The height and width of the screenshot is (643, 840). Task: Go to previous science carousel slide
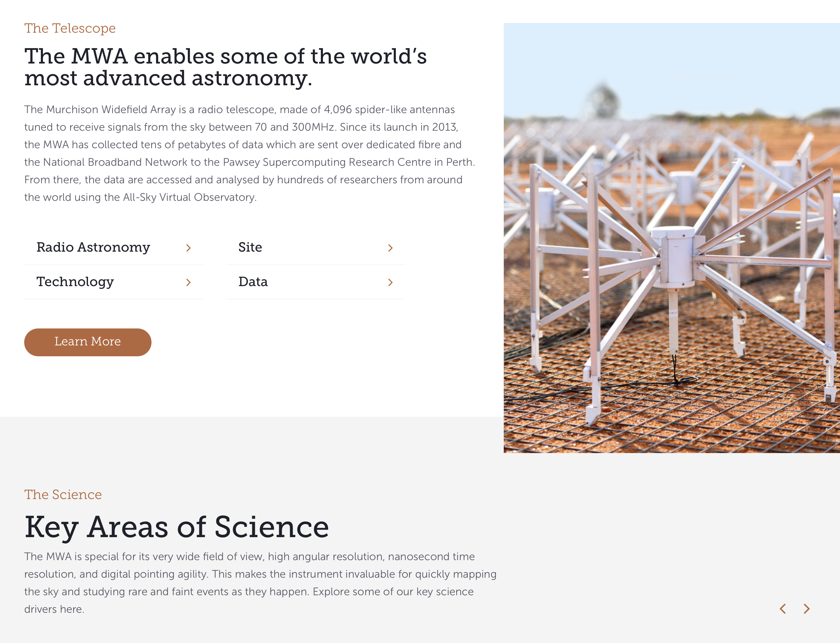pyautogui.click(x=783, y=609)
